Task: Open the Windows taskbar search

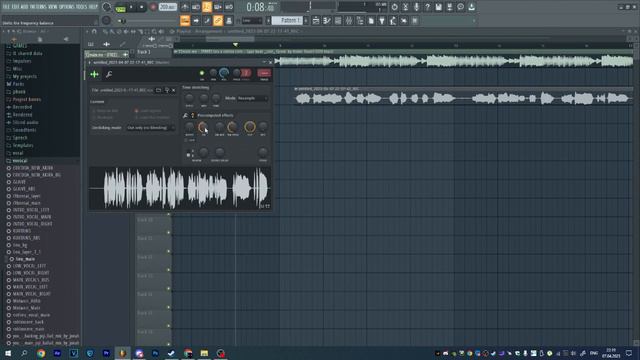Action: (x=24, y=353)
